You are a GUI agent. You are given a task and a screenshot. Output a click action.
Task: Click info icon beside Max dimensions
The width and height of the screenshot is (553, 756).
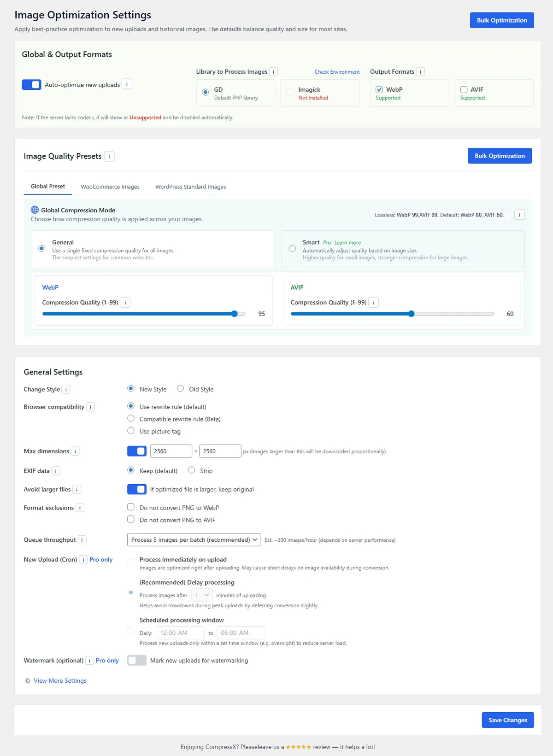(x=75, y=451)
